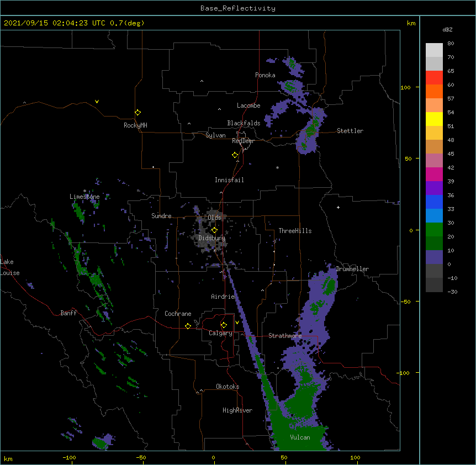Screen dimensions: 476x465
Task: Click the Limestone label
Action: pyautogui.click(x=84, y=197)
